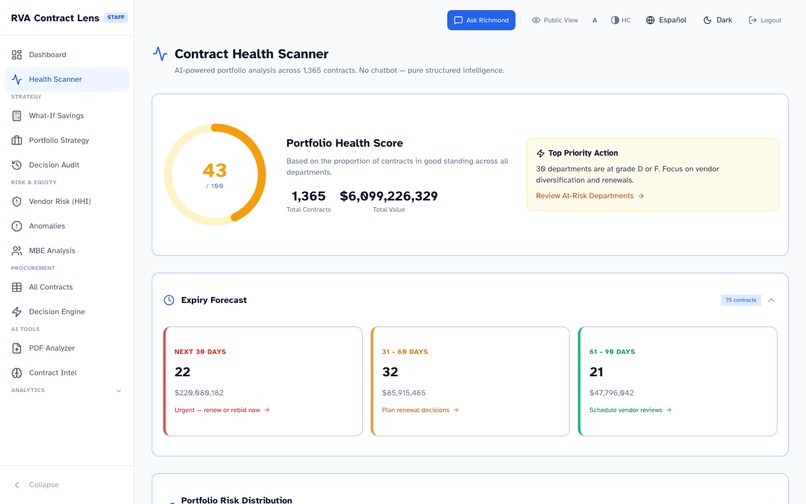Image resolution: width=806 pixels, height=504 pixels.
Task: Click the Health Scanner pulse icon in sidebar
Action: (x=17, y=79)
